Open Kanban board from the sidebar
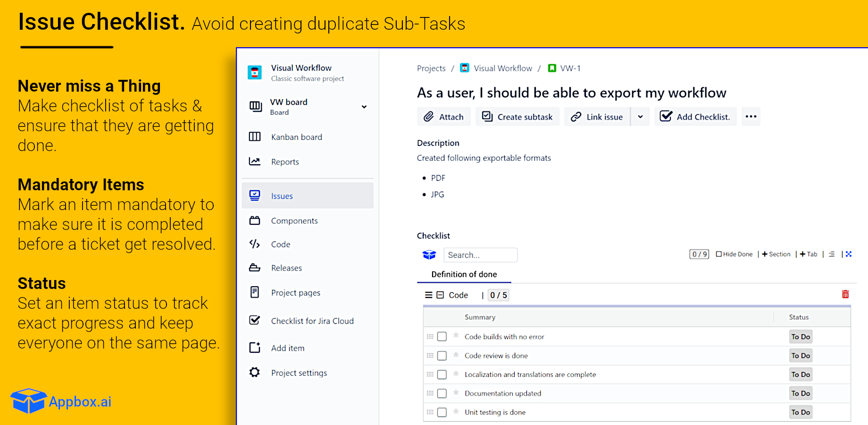 pyautogui.click(x=296, y=137)
